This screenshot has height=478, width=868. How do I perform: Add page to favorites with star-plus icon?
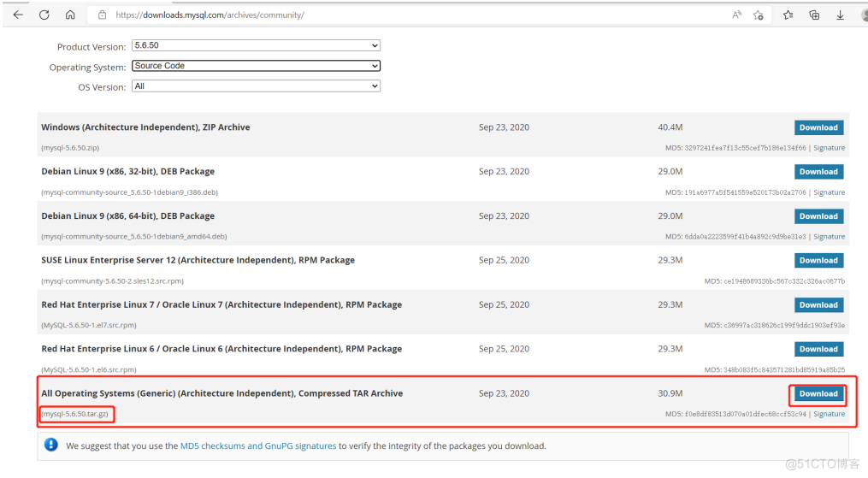(x=759, y=15)
